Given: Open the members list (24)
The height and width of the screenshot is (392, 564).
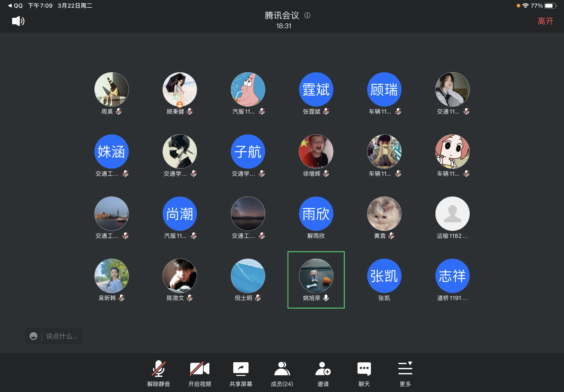Looking at the screenshot, I should point(282,374).
